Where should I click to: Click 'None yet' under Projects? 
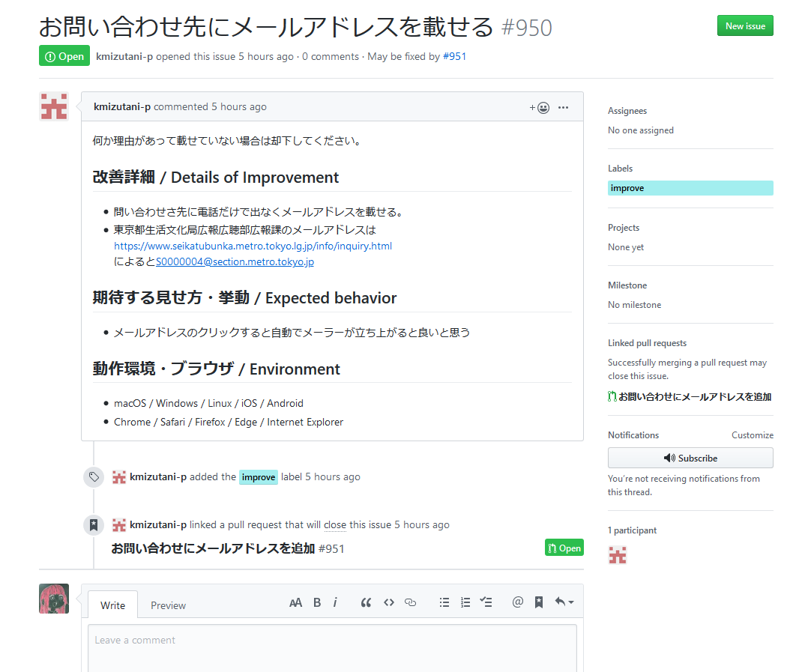(x=626, y=247)
